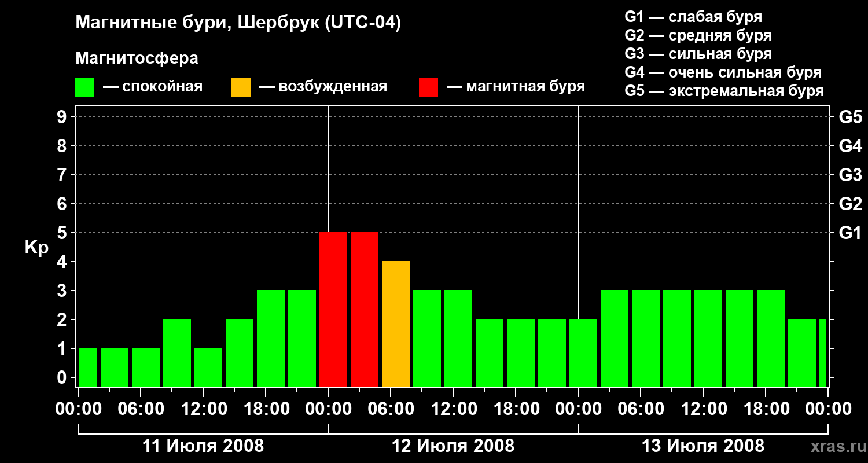Click the G4 — очень сильная буря legend entry
Viewport: 868px width, 463px height.
[x=723, y=72]
